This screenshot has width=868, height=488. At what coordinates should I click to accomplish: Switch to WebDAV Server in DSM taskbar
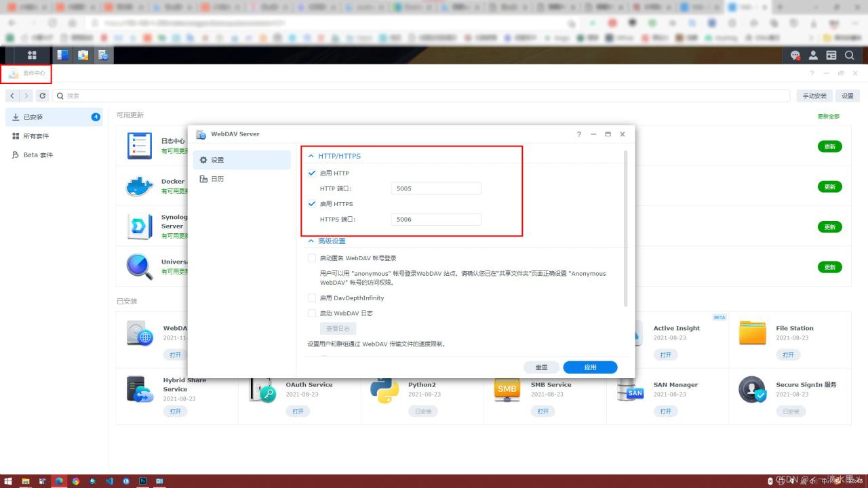(x=103, y=55)
